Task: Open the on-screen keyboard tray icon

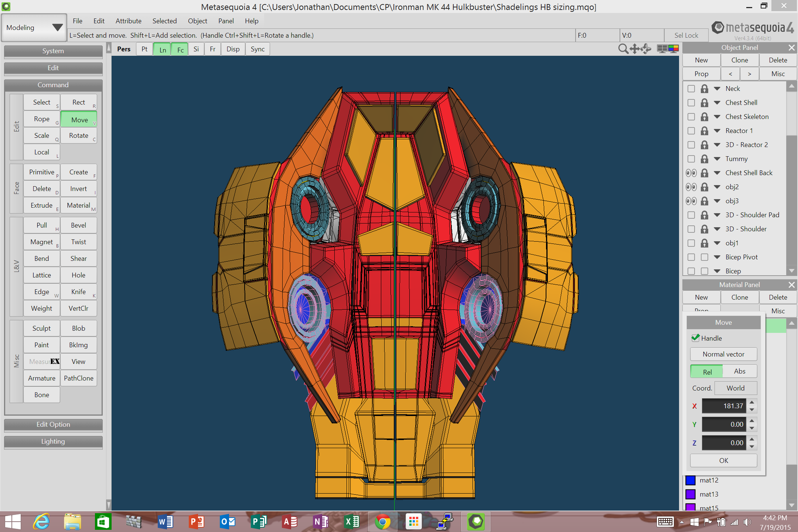Action: coord(665,522)
